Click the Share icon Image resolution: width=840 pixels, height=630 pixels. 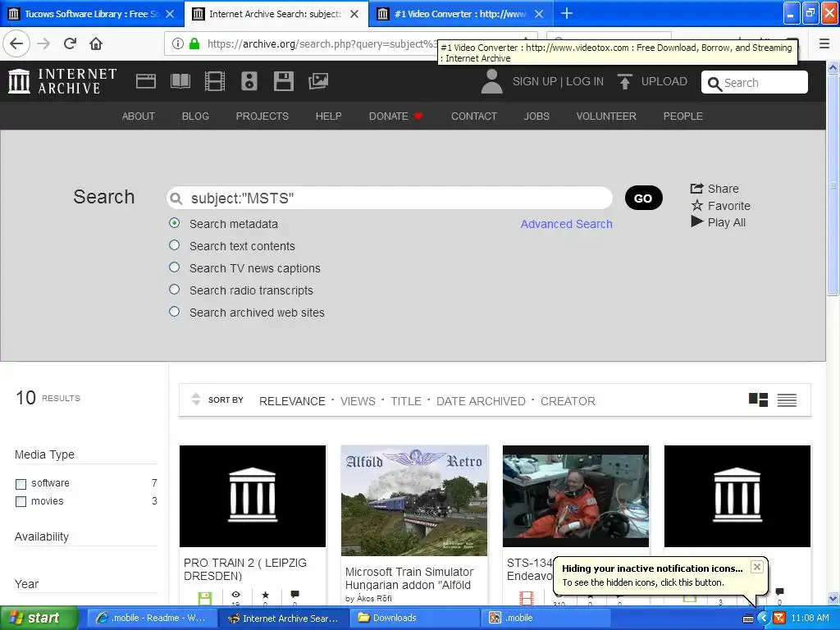coord(696,188)
